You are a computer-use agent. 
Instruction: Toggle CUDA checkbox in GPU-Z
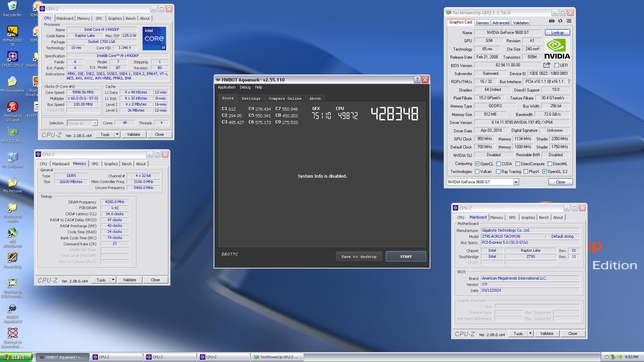click(x=498, y=164)
